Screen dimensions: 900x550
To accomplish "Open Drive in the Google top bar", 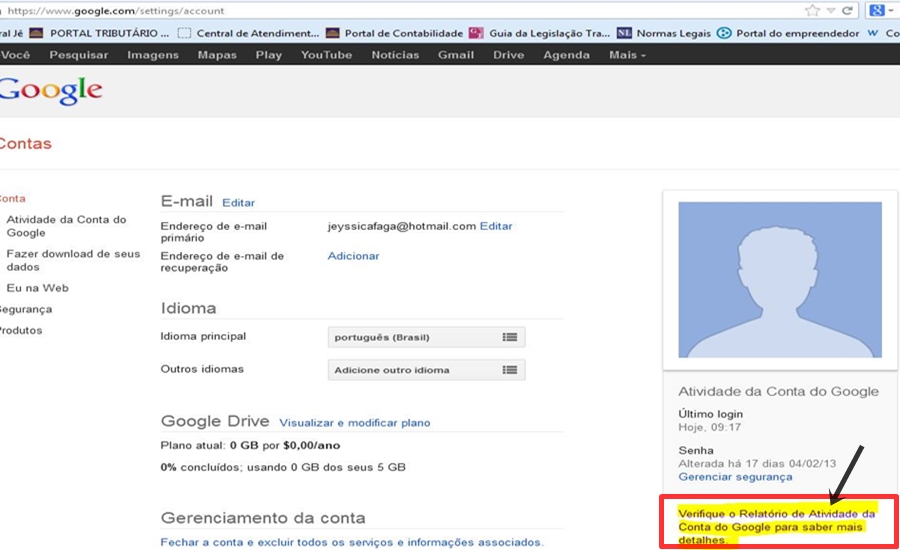I will (x=509, y=55).
